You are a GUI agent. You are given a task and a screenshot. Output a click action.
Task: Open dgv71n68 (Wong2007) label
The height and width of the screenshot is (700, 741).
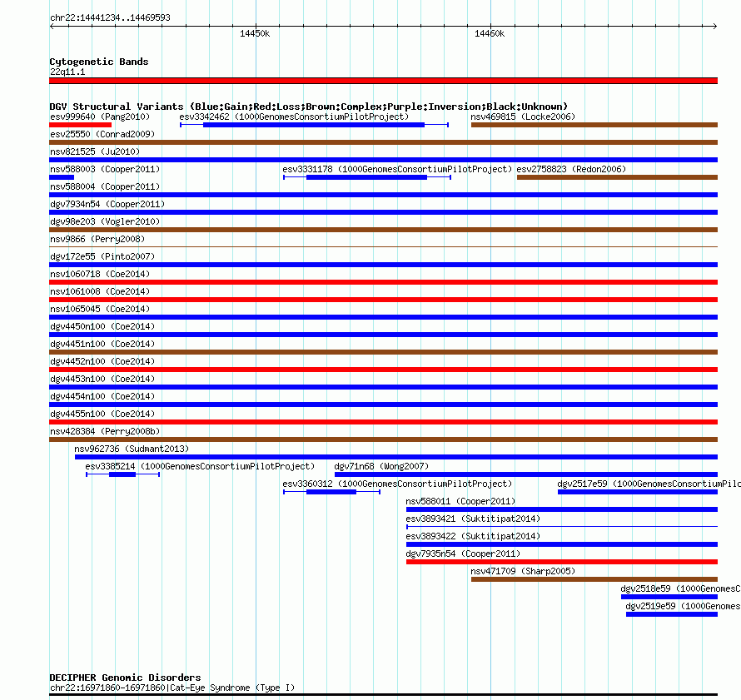tap(381, 466)
